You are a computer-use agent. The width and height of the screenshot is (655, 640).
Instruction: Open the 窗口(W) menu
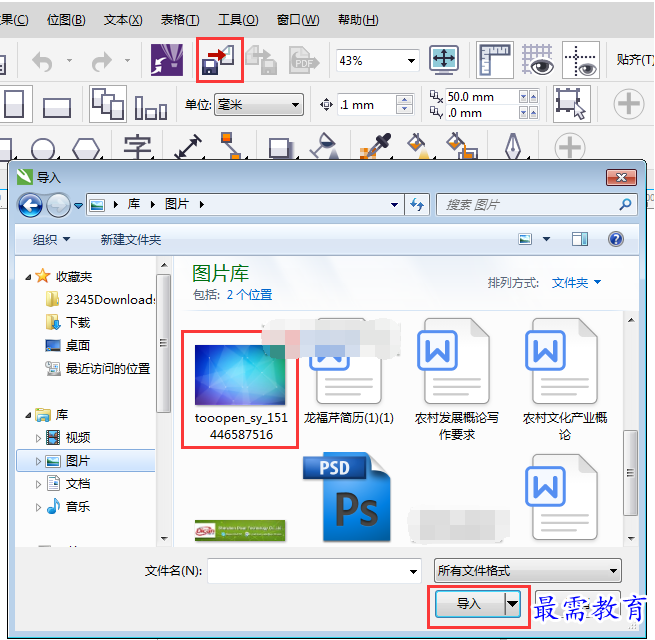[298, 20]
